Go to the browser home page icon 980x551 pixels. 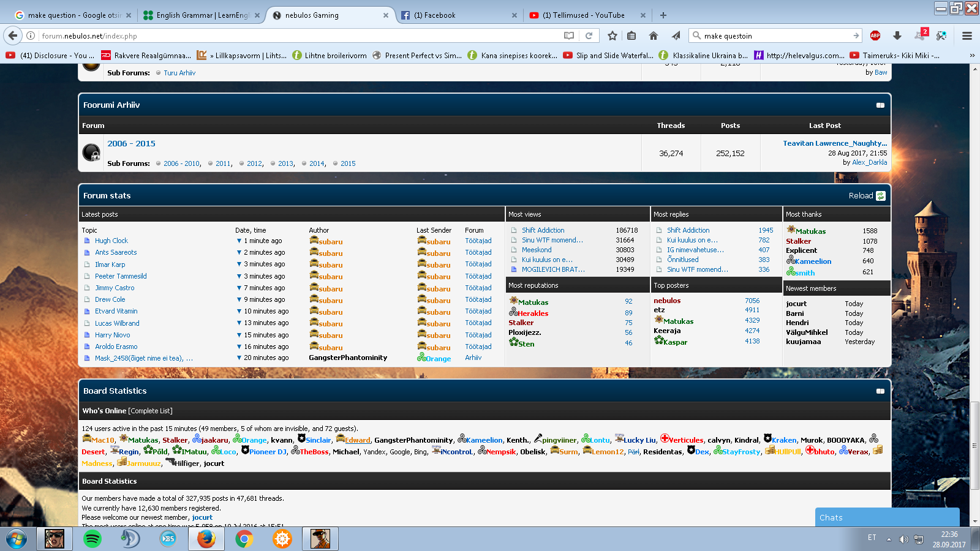click(x=654, y=36)
